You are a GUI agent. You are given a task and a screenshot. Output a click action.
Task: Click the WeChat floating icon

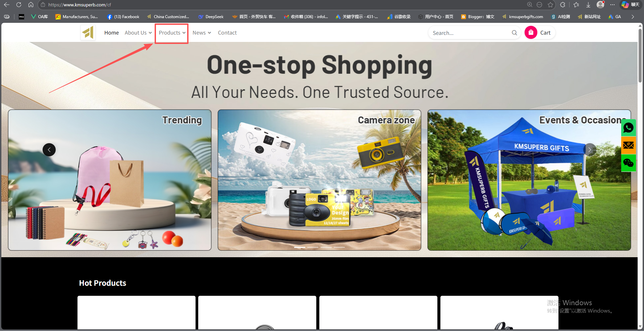(628, 163)
